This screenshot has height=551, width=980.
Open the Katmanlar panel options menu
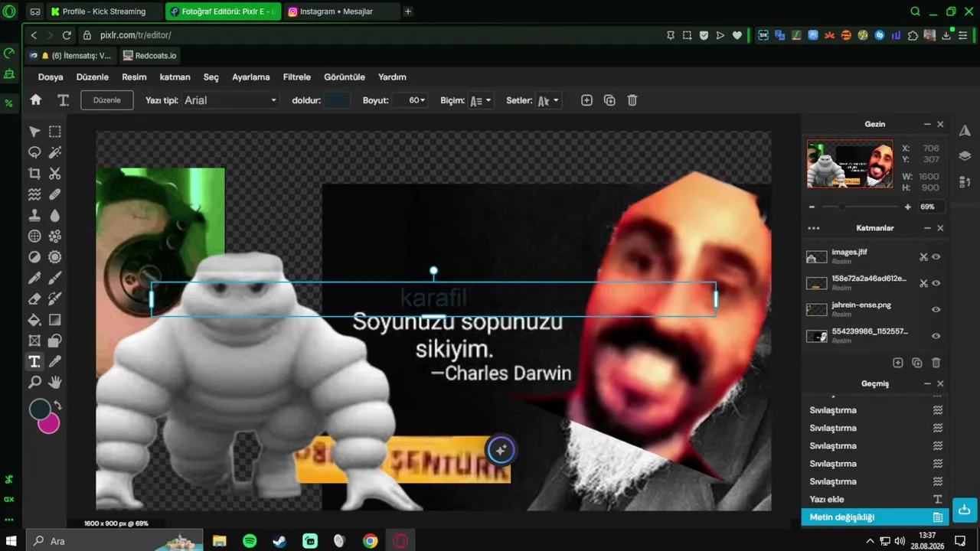tap(814, 228)
